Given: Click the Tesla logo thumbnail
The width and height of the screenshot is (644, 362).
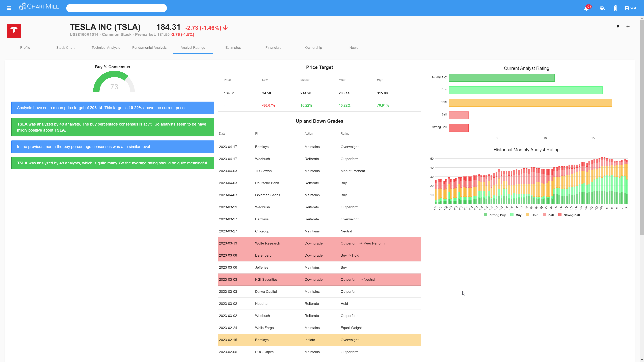Looking at the screenshot, I should pos(14,31).
